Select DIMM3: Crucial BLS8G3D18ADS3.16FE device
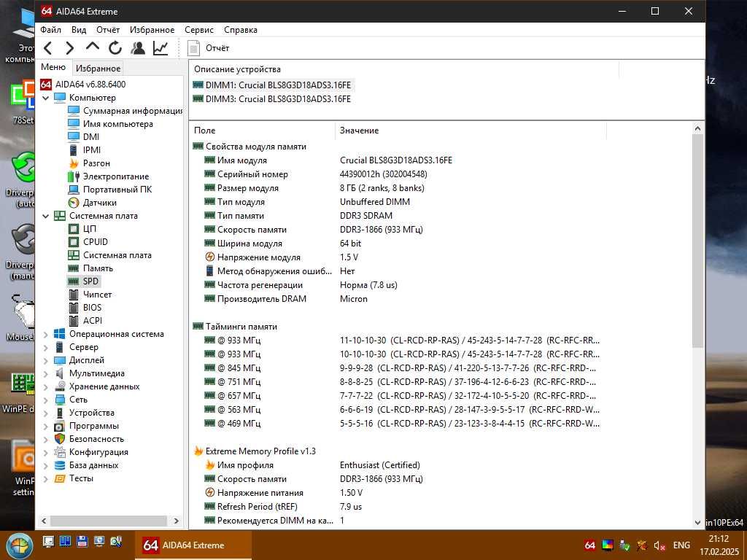Screen dimensions: 747x560 click(x=272, y=99)
